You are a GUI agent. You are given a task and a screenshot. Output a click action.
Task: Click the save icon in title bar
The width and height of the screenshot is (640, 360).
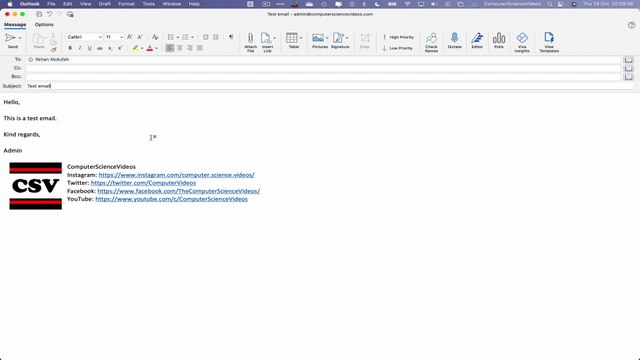click(39, 14)
